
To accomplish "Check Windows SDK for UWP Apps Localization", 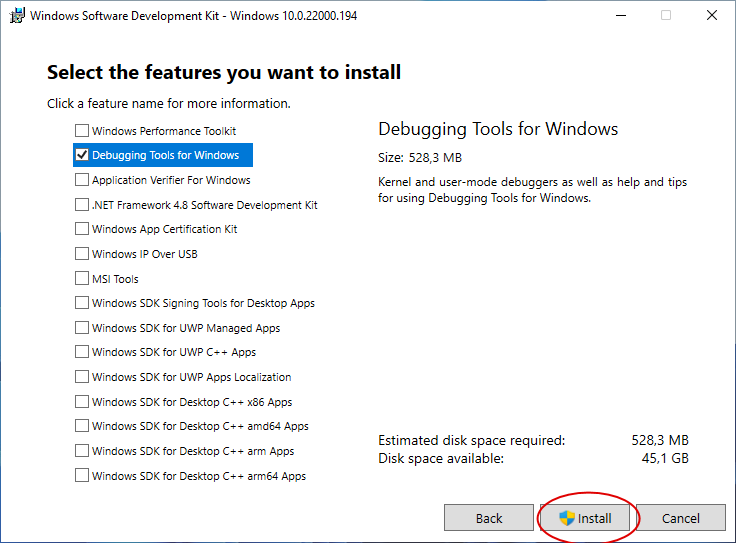I will pyautogui.click(x=82, y=377).
